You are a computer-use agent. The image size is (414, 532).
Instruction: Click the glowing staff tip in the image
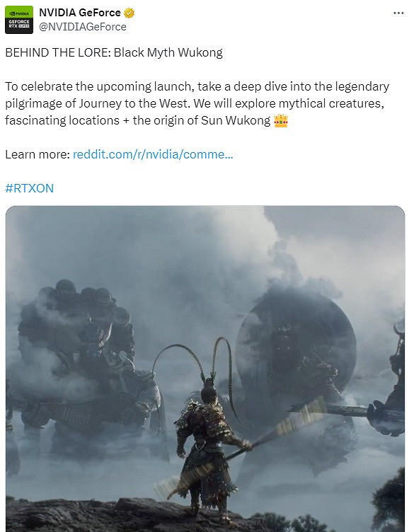(301, 416)
